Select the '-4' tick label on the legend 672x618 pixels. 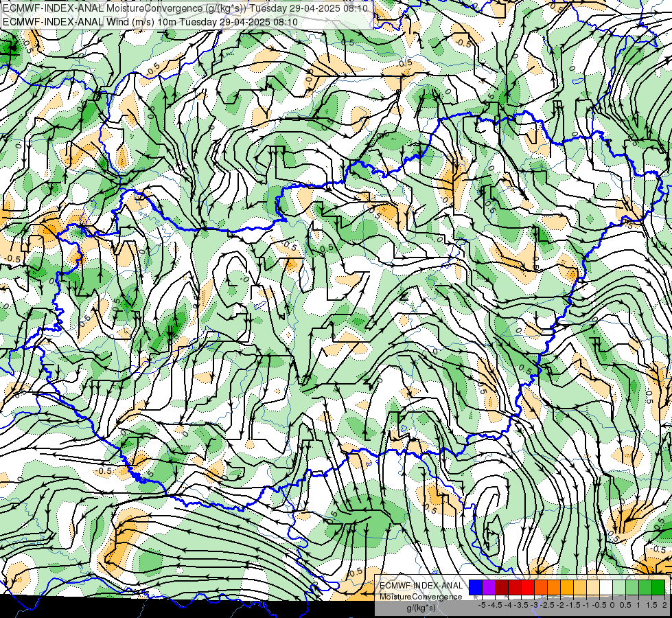[x=508, y=605]
